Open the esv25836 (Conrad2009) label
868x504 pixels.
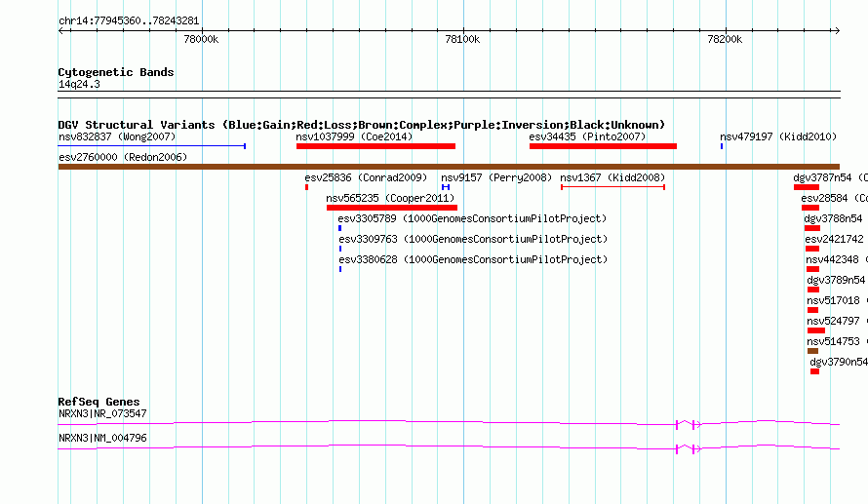(x=366, y=177)
